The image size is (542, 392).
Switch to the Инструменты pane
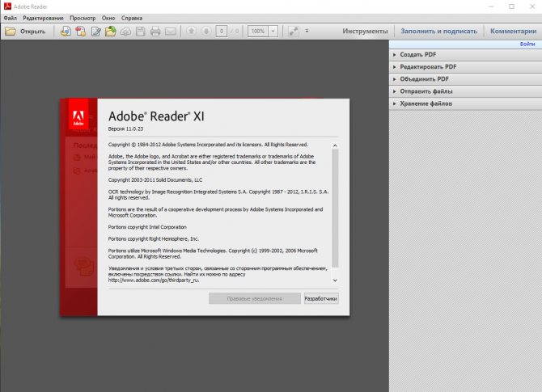[365, 31]
